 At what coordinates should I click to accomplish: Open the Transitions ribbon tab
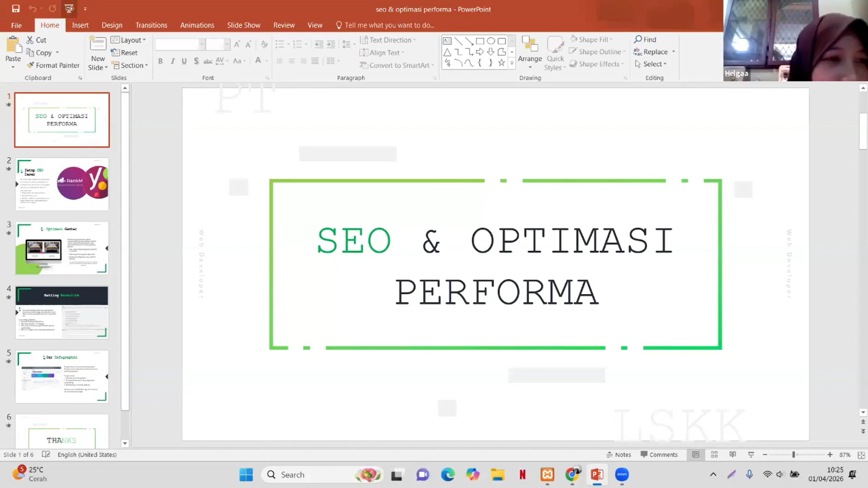pyautogui.click(x=151, y=25)
